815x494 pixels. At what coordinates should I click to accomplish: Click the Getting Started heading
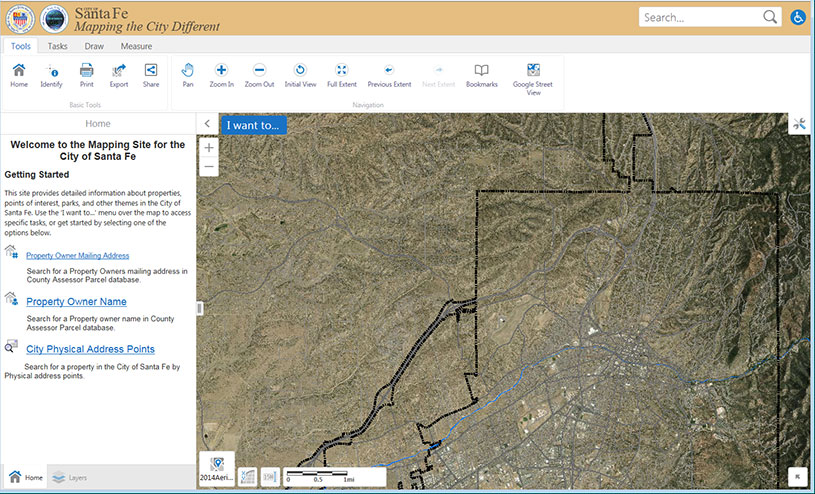pos(37,175)
